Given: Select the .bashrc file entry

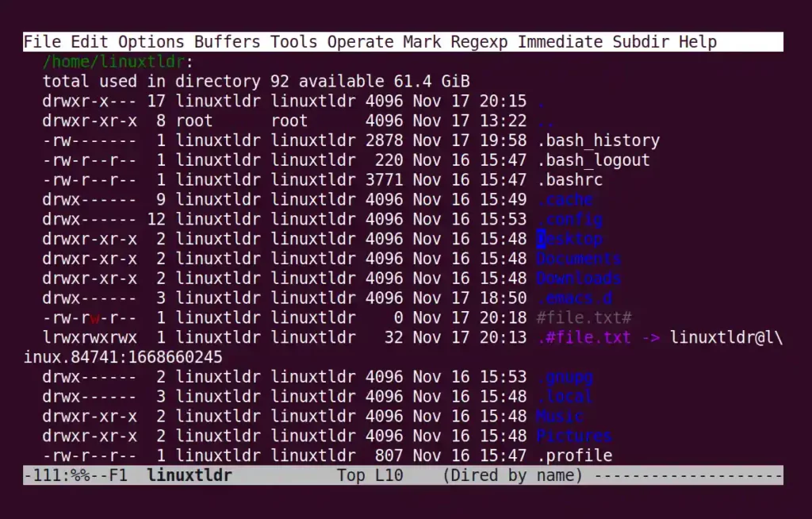Looking at the screenshot, I should pyautogui.click(x=570, y=180).
